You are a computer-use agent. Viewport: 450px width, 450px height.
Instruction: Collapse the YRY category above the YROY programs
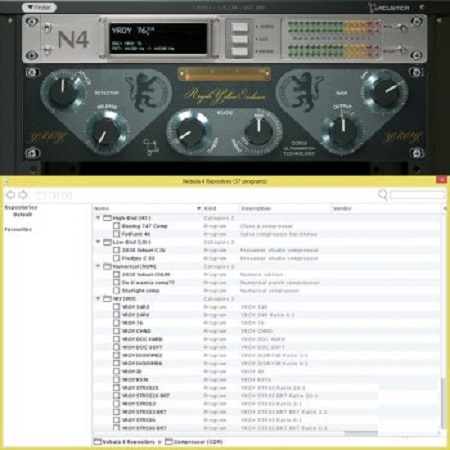(98, 299)
